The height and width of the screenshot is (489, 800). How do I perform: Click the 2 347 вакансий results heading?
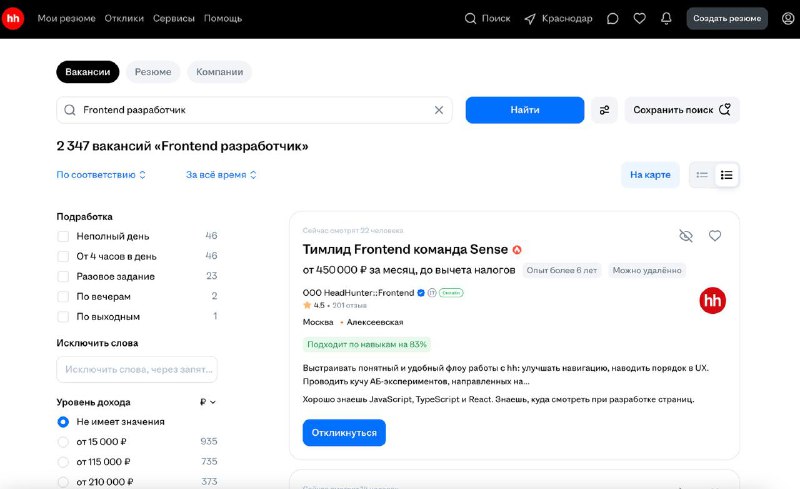point(182,146)
